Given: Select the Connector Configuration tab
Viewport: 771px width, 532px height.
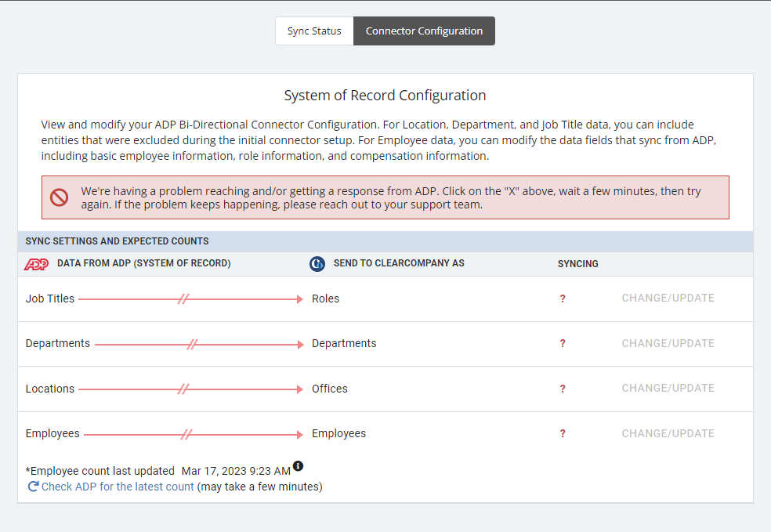Looking at the screenshot, I should [x=424, y=31].
